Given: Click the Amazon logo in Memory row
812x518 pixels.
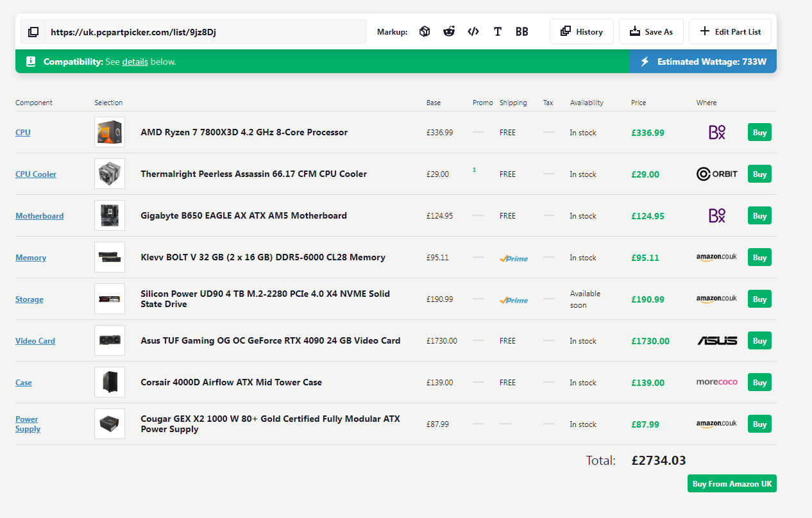Looking at the screenshot, I should tap(716, 258).
